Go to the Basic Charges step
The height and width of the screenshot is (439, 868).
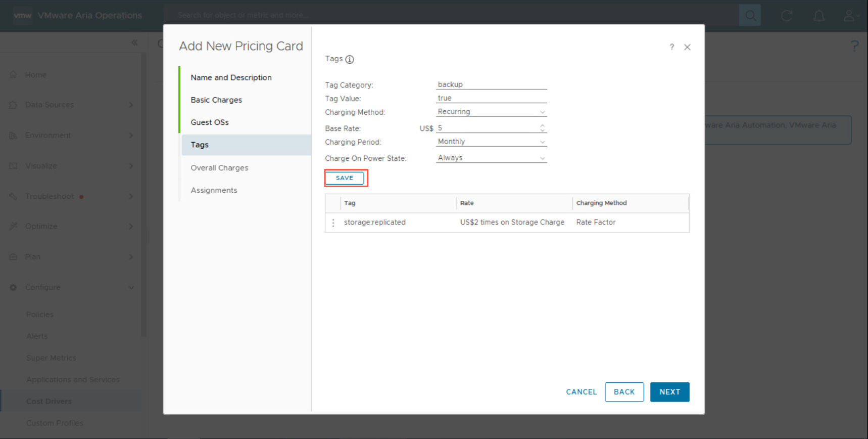tap(216, 100)
